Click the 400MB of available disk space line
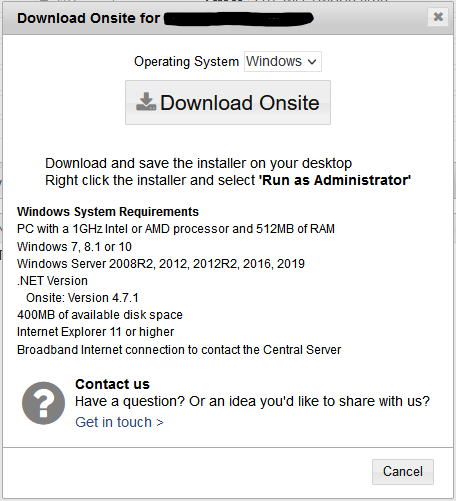Viewport: 456px width, 501px height. click(x=100, y=315)
